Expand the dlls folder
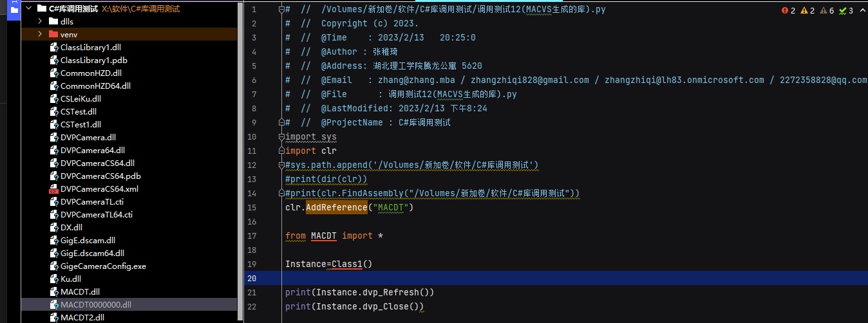 click(40, 21)
